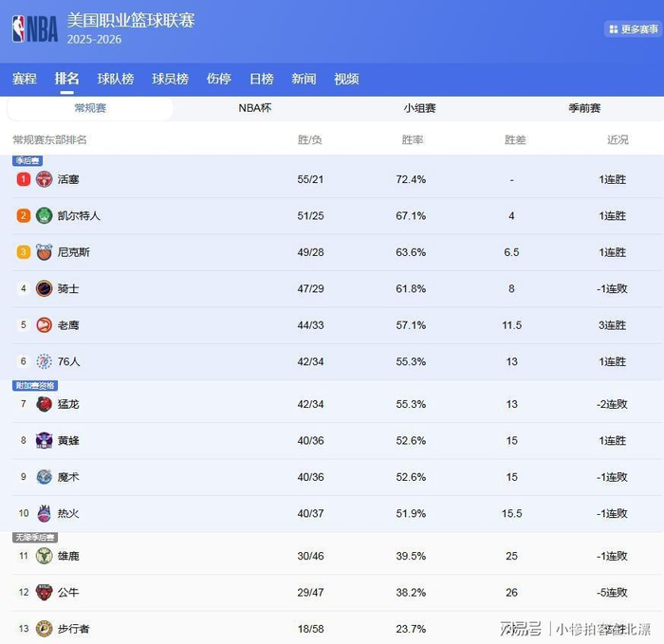Switch to the NBA杯 sub-tab
The height and width of the screenshot is (644, 664).
pos(255,108)
